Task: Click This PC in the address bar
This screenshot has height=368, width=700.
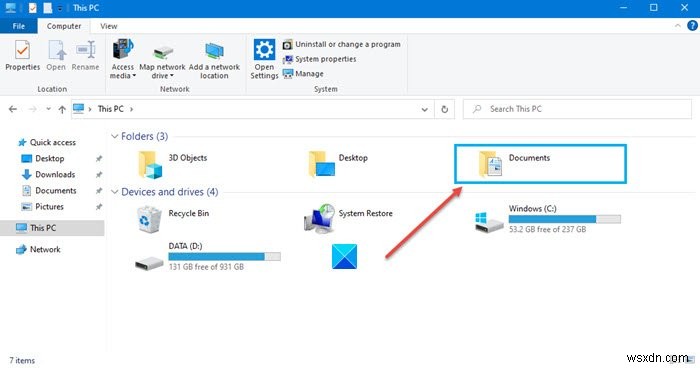Action: tap(111, 109)
